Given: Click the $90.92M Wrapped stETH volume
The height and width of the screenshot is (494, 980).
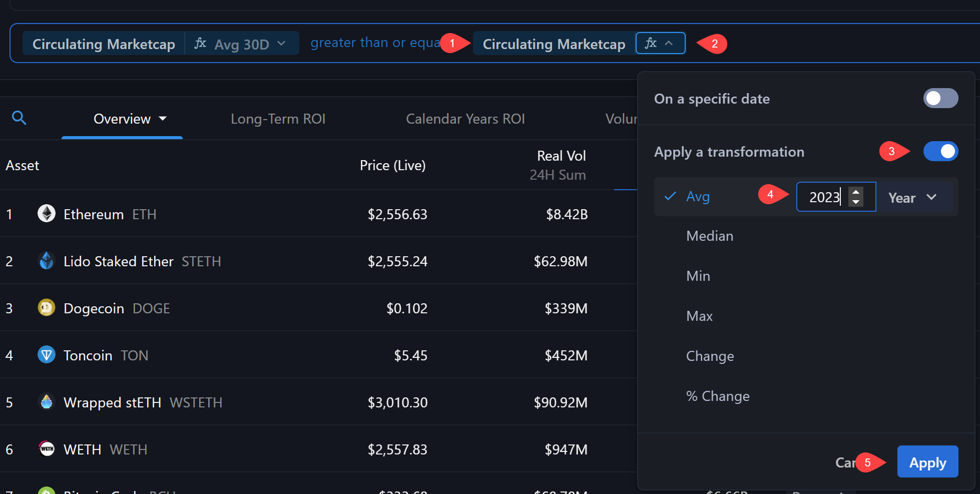Looking at the screenshot, I should pos(561,402).
